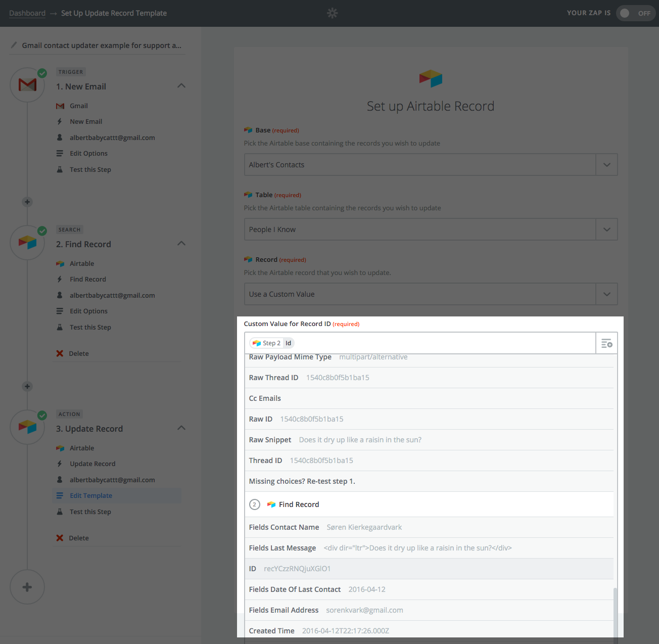
Task: Click the red X delete icon under Find Record
Action: [60, 353]
